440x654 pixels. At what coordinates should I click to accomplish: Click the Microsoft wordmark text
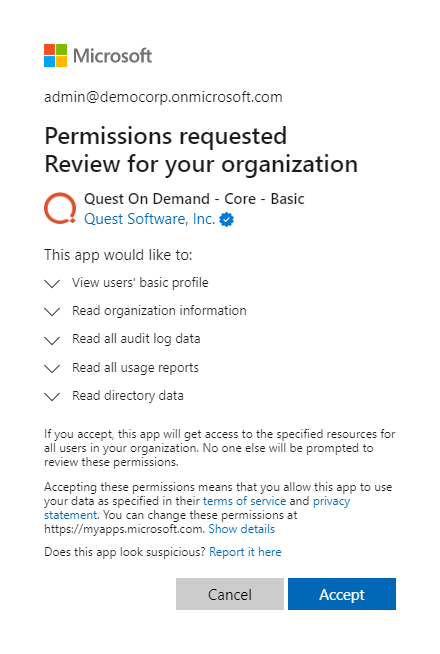pos(113,56)
